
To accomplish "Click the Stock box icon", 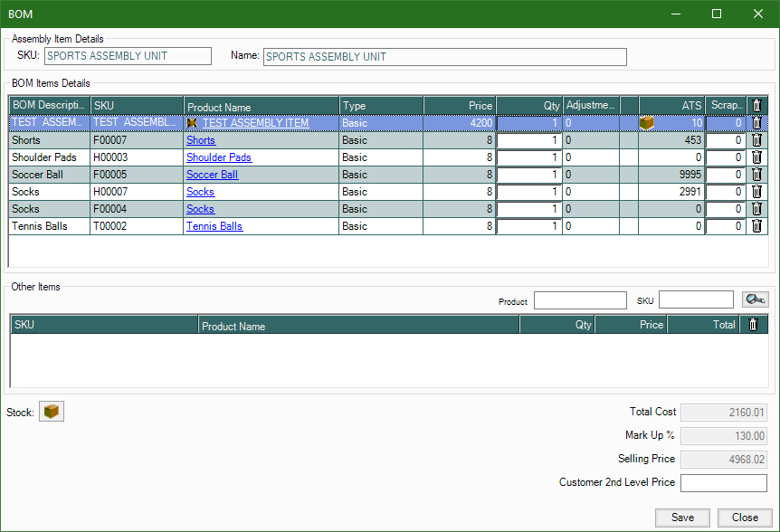I will 52,412.
